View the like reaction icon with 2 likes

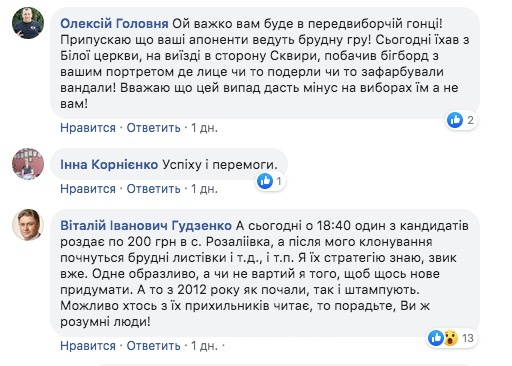[x=455, y=120]
